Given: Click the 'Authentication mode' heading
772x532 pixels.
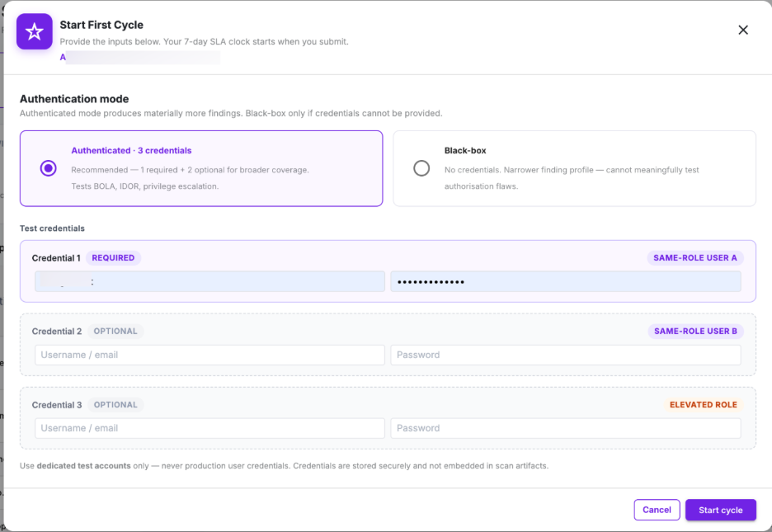Looking at the screenshot, I should point(74,99).
